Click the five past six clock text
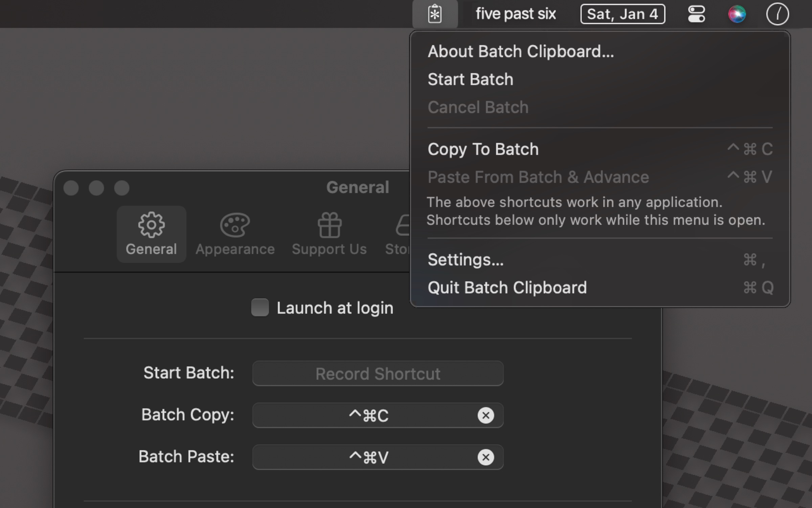812x508 pixels. 516,14
